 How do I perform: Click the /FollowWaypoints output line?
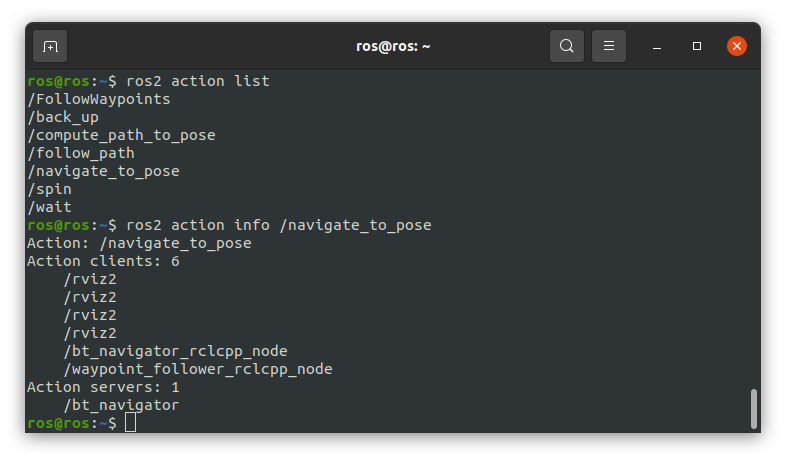(x=99, y=99)
